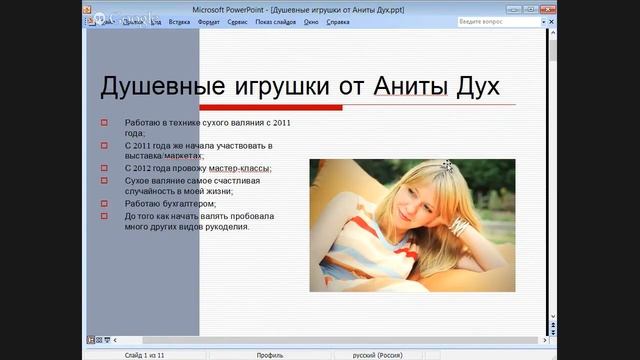Click the document icon in the menu bar
640x360 pixels.
(x=91, y=22)
